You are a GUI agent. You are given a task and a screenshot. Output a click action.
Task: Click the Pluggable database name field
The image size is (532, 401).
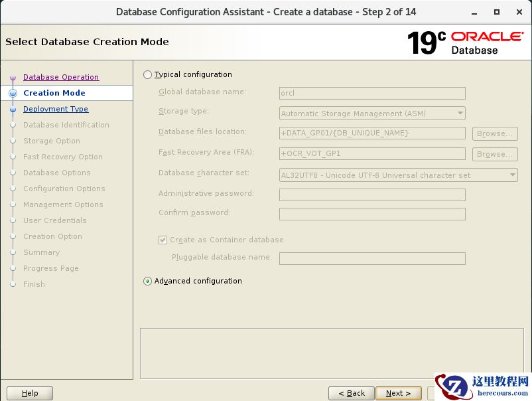[x=372, y=258]
